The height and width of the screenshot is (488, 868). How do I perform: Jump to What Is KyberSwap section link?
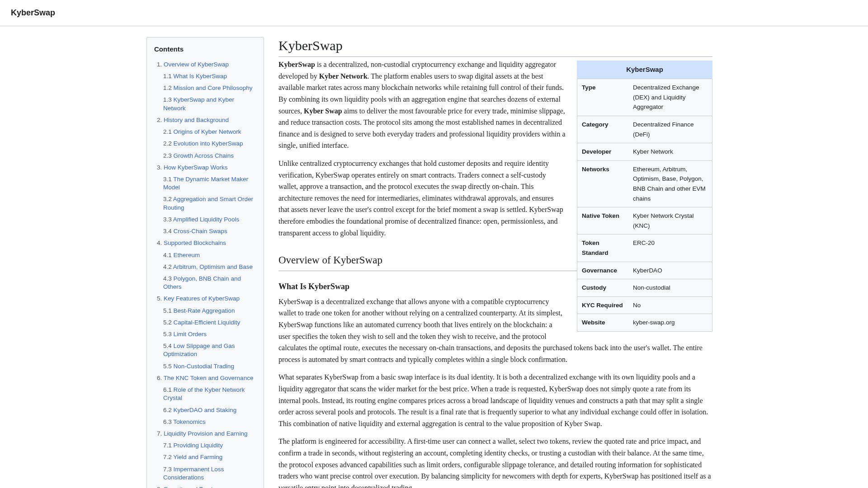(x=200, y=76)
